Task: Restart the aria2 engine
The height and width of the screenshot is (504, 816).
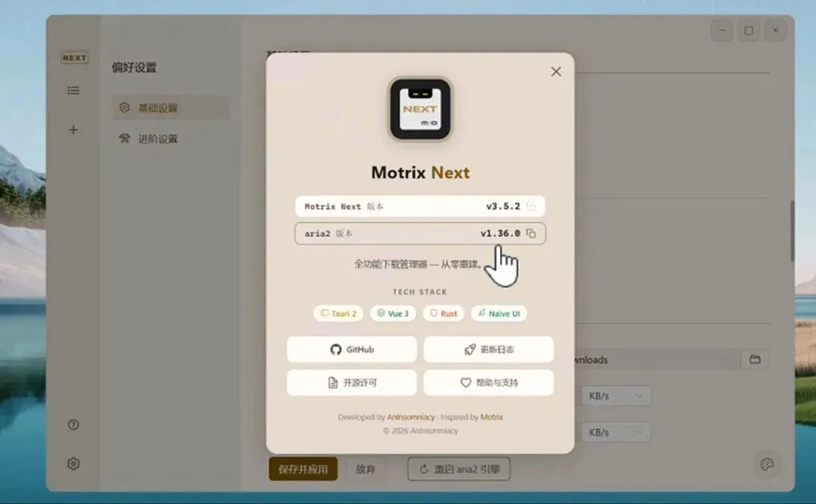Action: pyautogui.click(x=459, y=469)
